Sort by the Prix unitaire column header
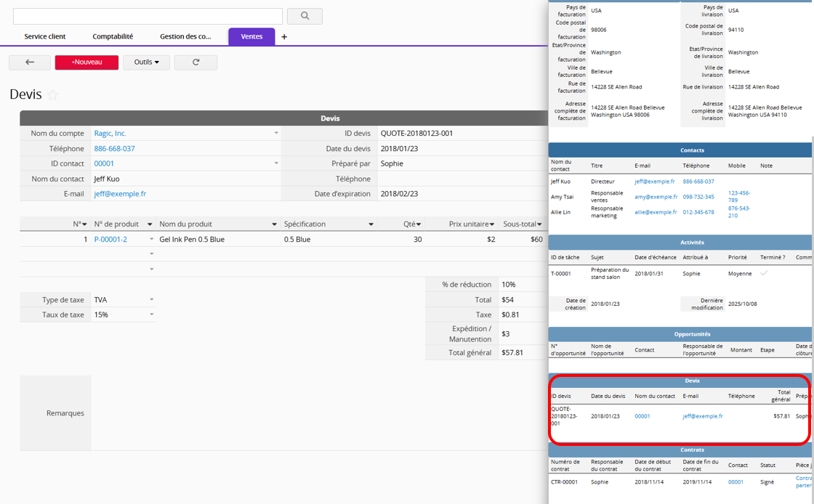The image size is (814, 504). (471, 224)
